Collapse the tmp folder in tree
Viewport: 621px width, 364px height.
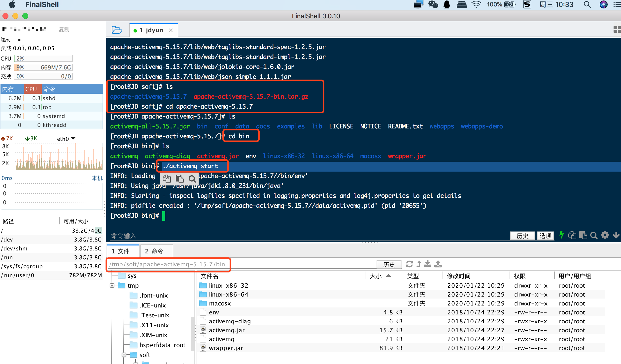click(x=112, y=285)
